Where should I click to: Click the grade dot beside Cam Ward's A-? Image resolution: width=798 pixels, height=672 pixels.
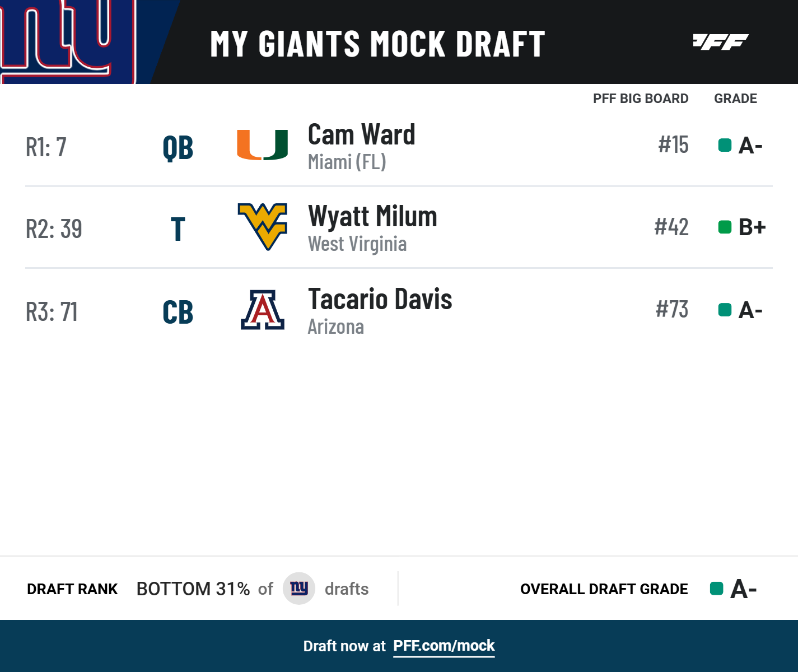(725, 146)
